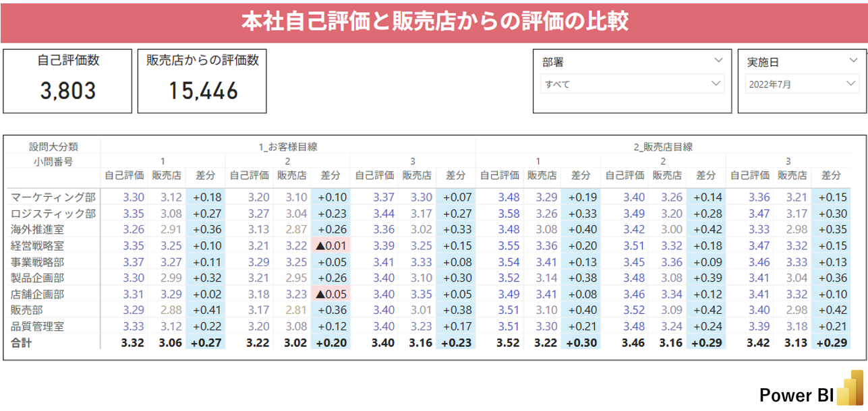Select the ロジスティック部 row header
868x411 pixels.
[x=53, y=214]
